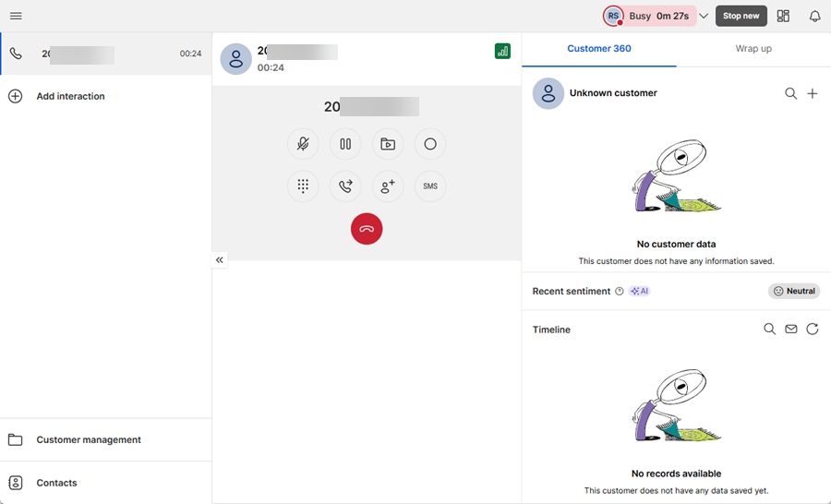The image size is (831, 504).
Task: Open the hamburger main menu
Action: pos(16,16)
